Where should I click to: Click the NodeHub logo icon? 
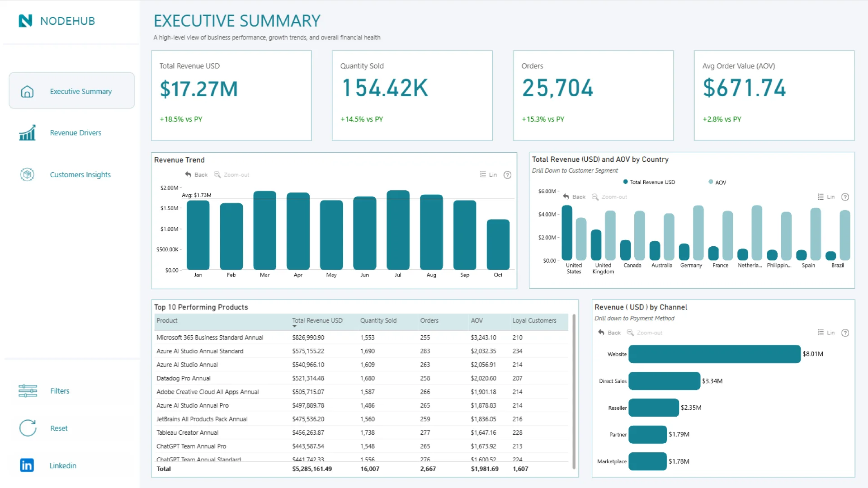click(x=25, y=21)
